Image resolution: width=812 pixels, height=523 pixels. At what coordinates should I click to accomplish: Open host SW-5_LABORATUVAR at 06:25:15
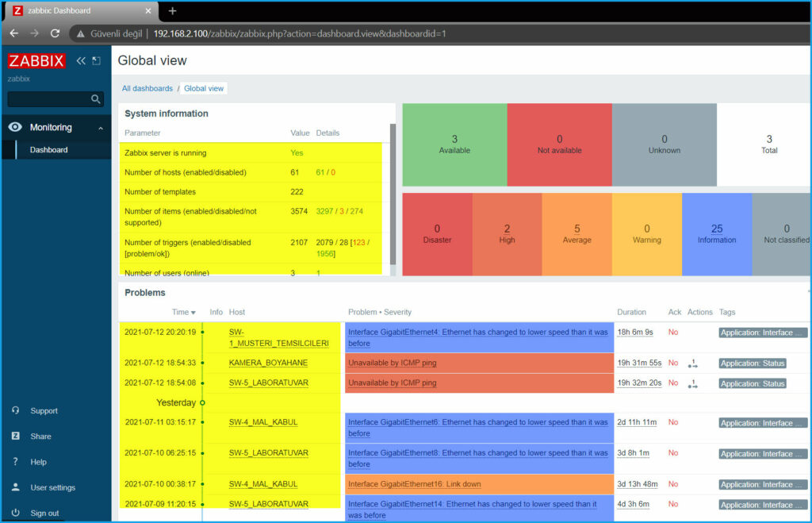coord(268,453)
